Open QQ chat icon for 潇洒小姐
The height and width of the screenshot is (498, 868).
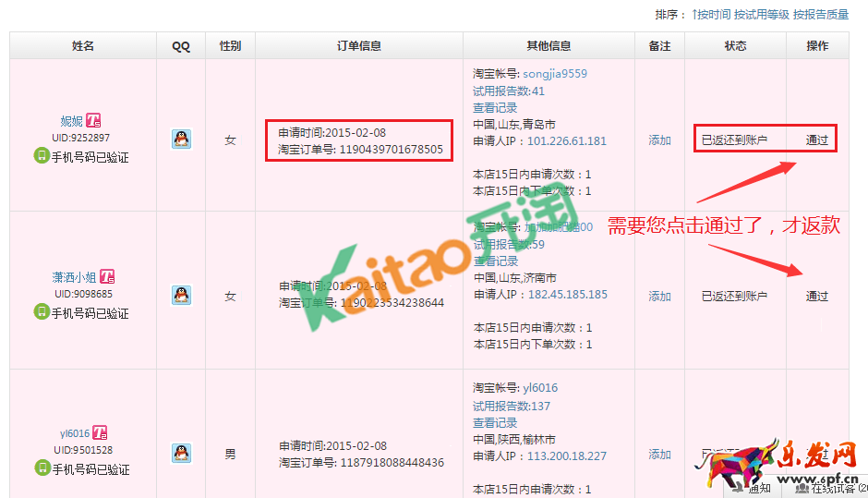(x=182, y=296)
